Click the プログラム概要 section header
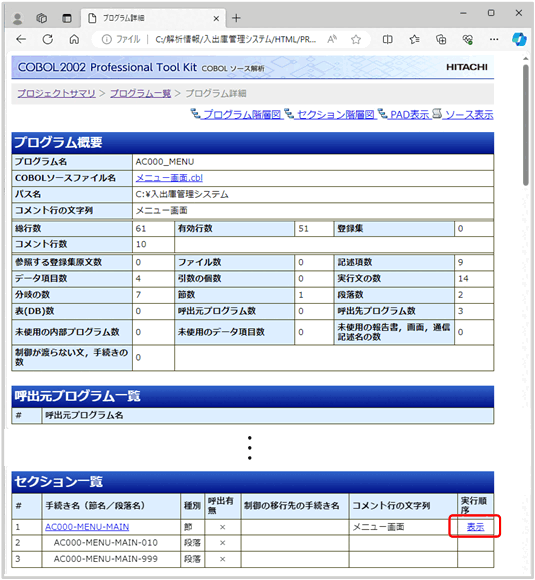The image size is (535, 580). 253,142
